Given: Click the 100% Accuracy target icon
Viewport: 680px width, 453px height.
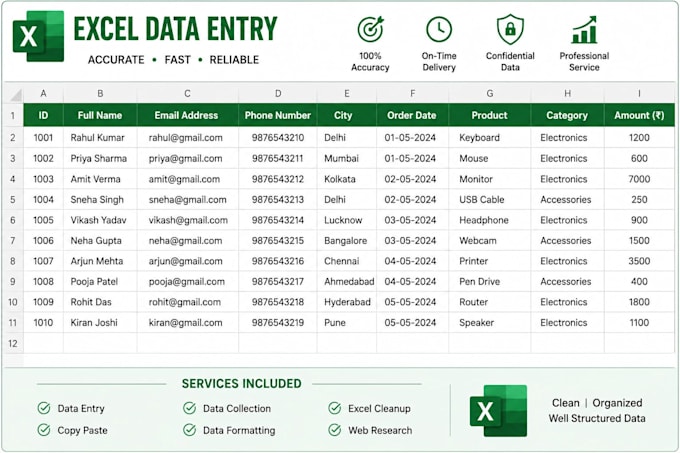Looking at the screenshot, I should pyautogui.click(x=370, y=30).
